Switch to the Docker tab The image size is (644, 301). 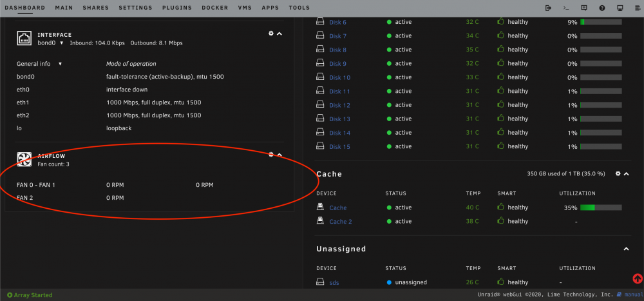215,8
